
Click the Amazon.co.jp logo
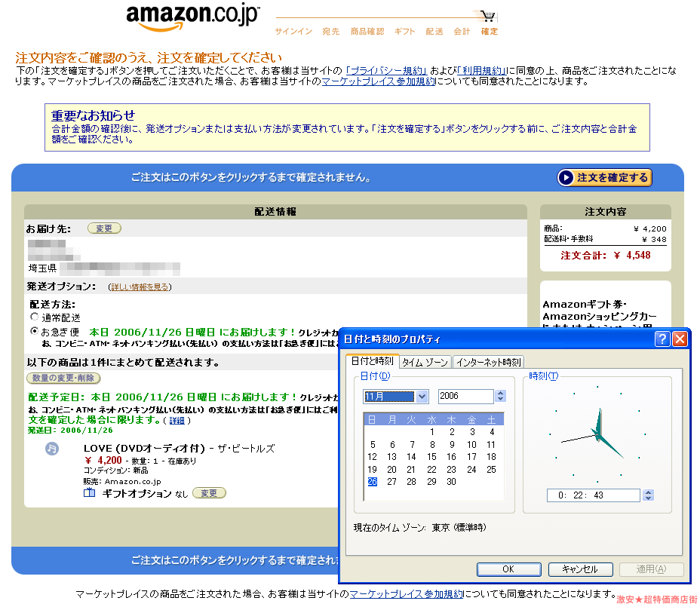(x=193, y=18)
